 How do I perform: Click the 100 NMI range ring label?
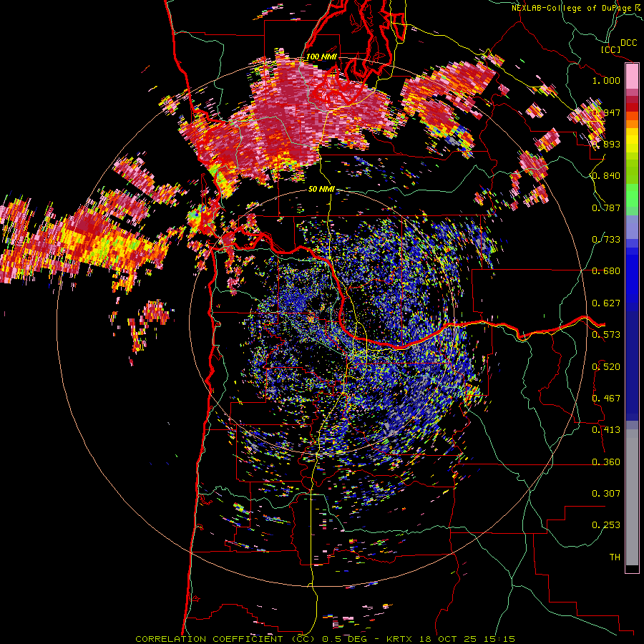321,57
